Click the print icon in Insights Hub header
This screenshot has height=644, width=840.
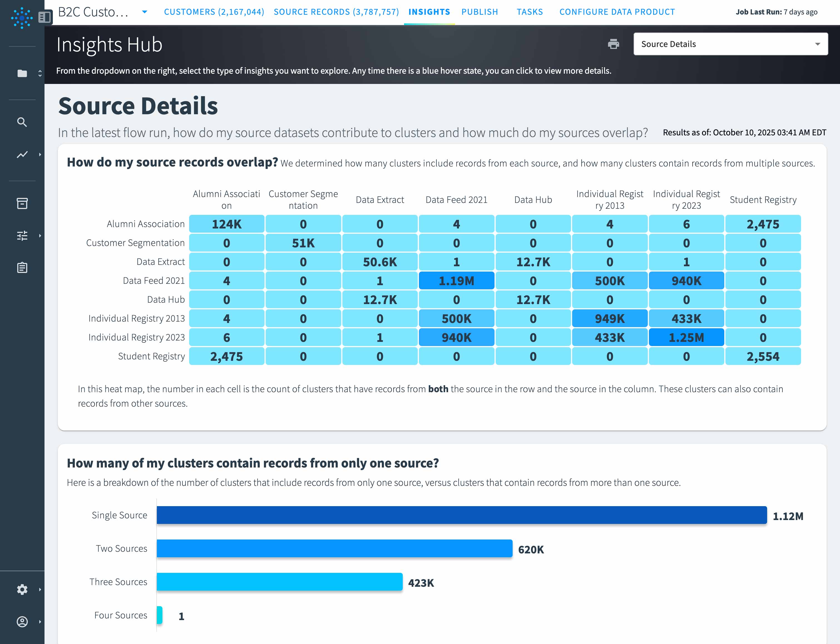(613, 44)
